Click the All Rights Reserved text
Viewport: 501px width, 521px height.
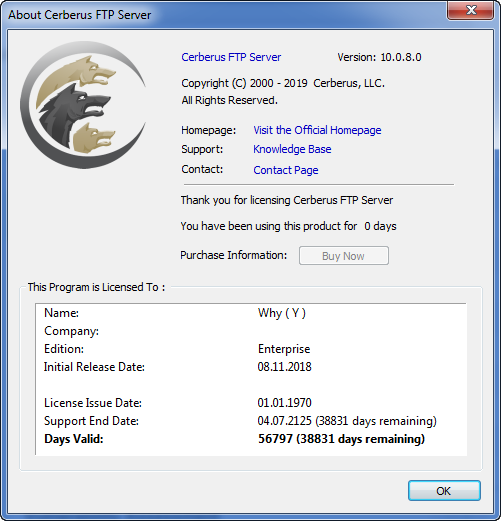point(229,100)
